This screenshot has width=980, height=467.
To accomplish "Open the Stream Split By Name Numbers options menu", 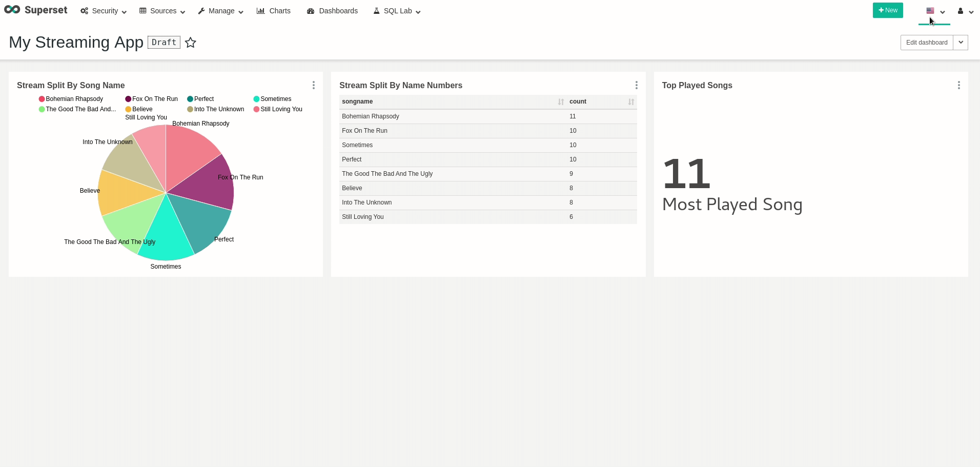I will (636, 85).
